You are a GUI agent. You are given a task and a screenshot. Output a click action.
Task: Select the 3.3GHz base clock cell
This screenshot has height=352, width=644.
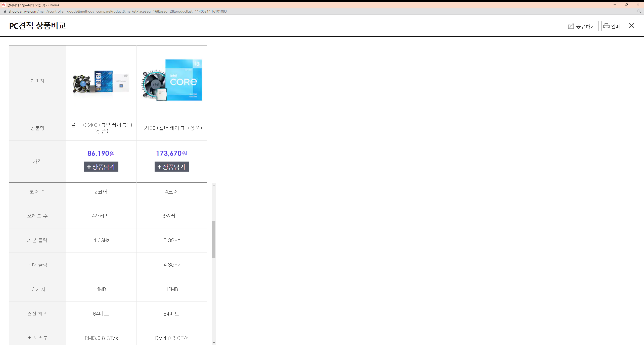pos(172,240)
